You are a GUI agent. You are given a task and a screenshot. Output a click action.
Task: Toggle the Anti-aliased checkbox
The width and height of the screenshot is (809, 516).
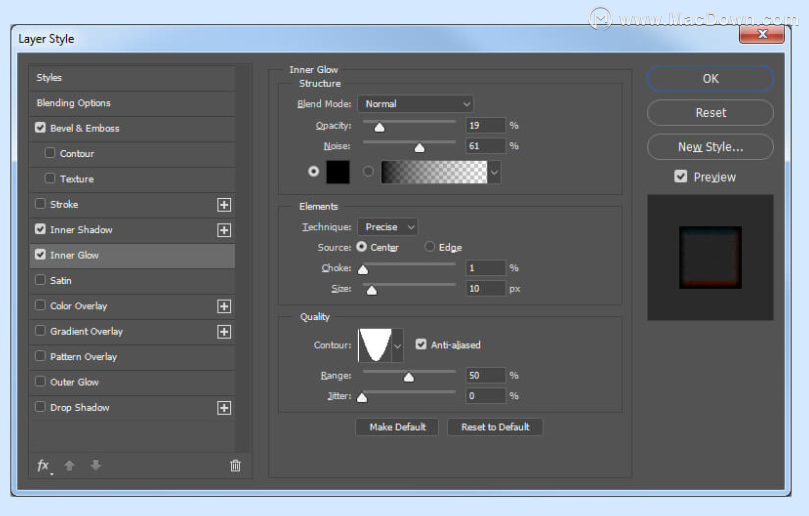coord(421,344)
